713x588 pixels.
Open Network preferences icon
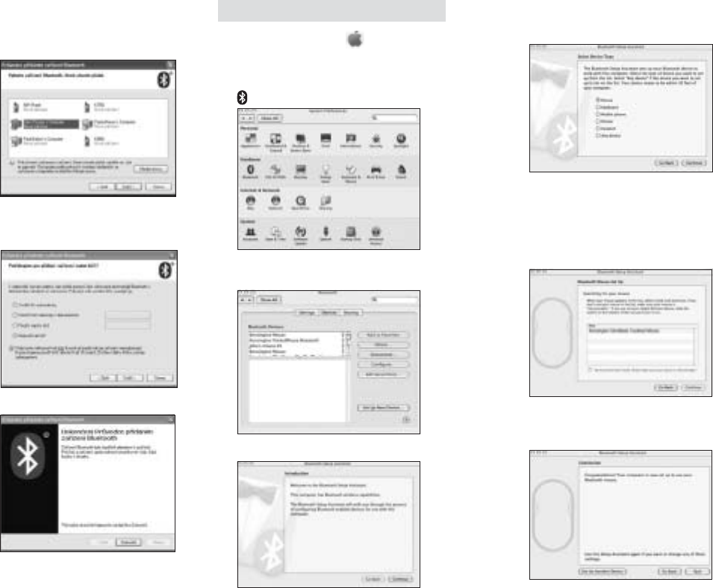(275, 202)
